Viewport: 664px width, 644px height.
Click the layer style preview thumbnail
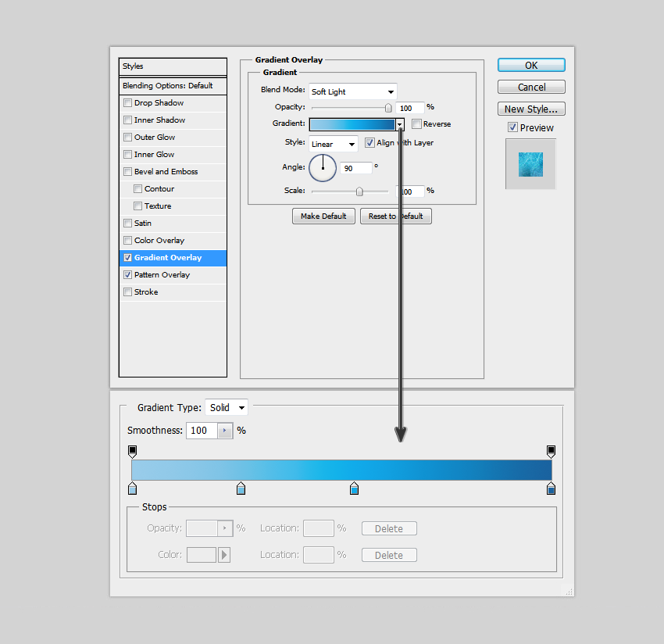pyautogui.click(x=530, y=164)
